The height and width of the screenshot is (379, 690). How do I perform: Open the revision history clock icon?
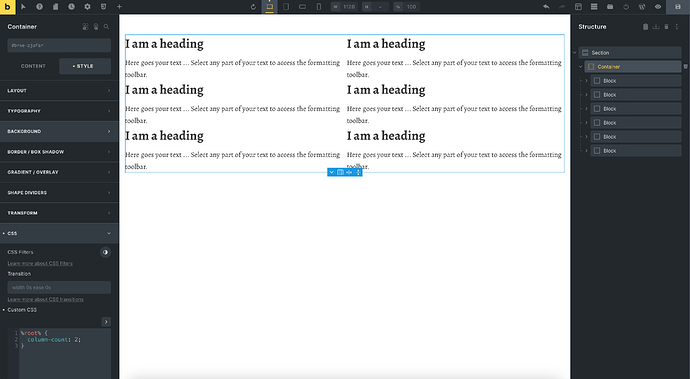click(x=71, y=7)
